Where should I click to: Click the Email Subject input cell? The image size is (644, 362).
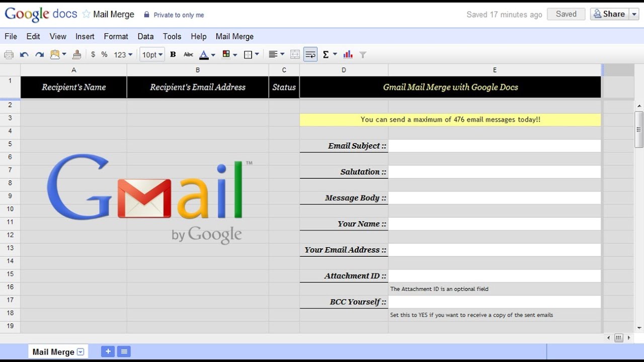[495, 146]
